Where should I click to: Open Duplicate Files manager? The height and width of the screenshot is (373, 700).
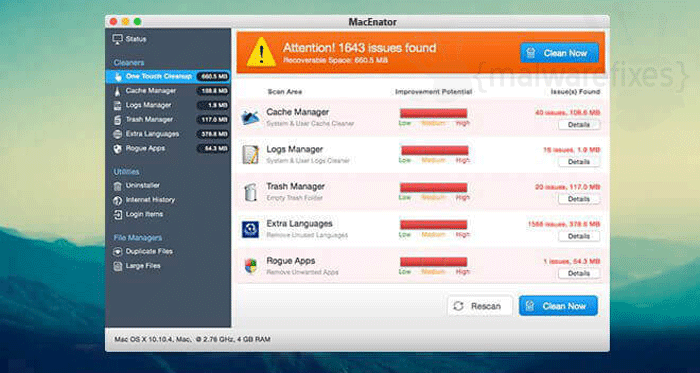coord(149,252)
